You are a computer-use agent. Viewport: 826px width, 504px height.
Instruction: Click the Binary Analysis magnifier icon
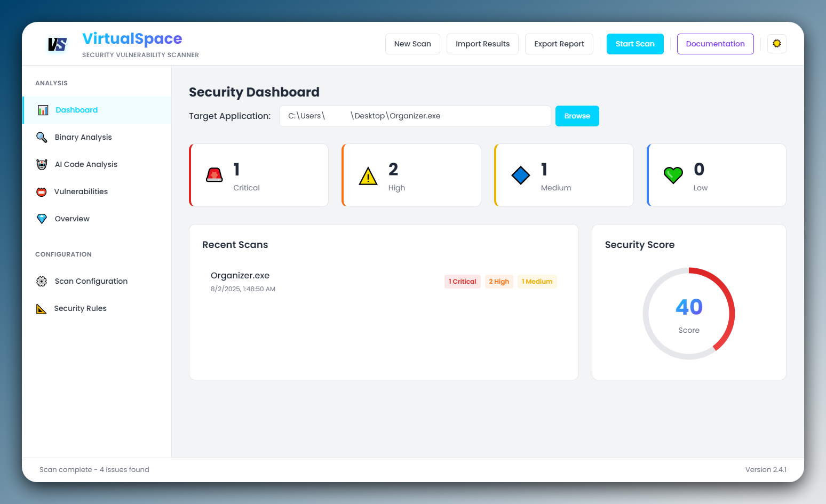[x=42, y=138]
